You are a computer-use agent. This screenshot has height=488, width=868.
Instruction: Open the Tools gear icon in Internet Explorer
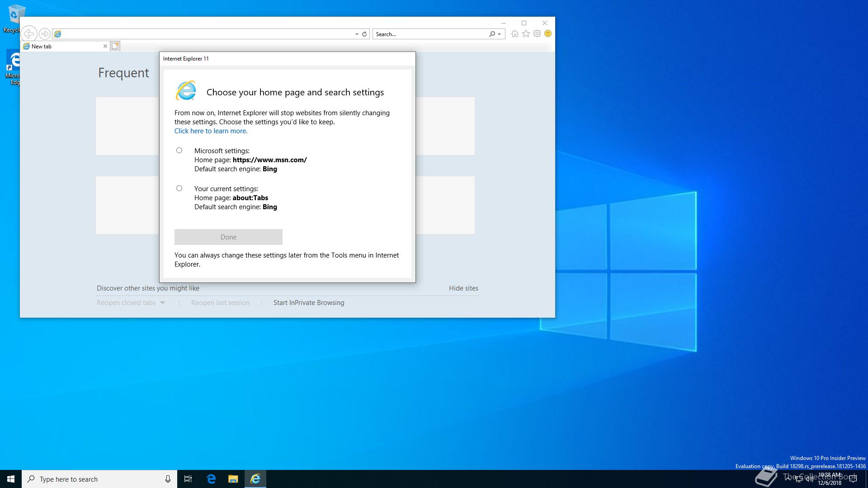click(537, 34)
